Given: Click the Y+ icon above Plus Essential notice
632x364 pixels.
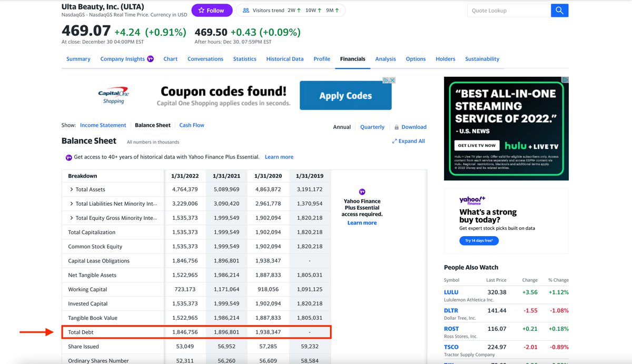Looking at the screenshot, I should coord(362,191).
